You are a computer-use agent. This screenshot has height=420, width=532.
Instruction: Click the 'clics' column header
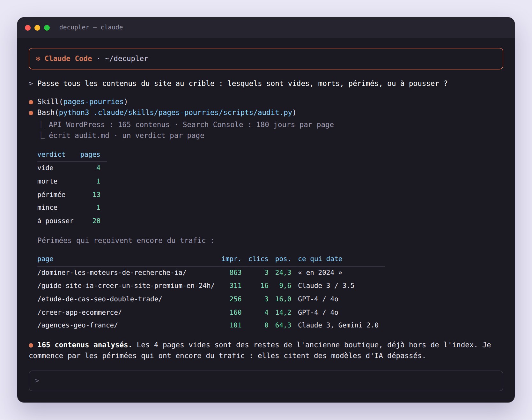258,259
